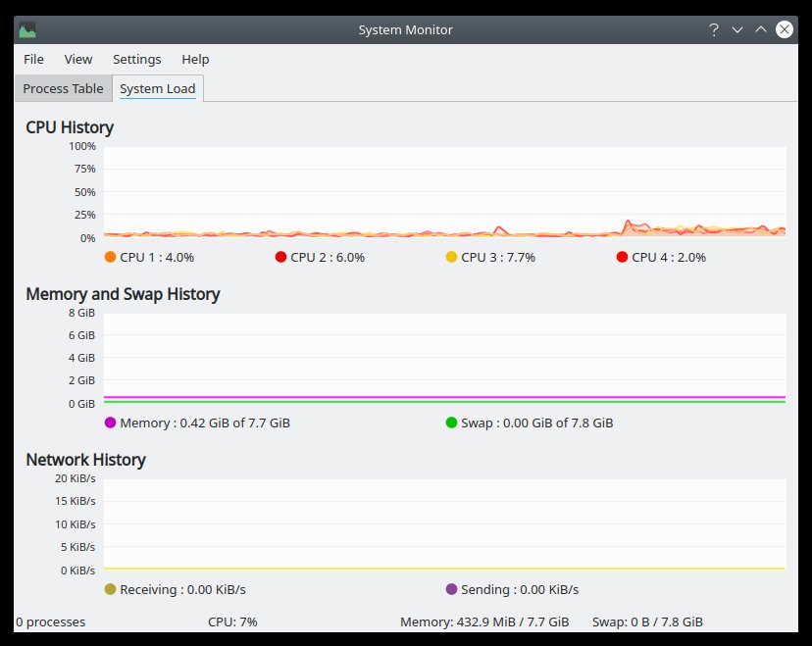Click the yellow CPU 3 legend dot
Image resolution: width=812 pixels, height=646 pixels.
[451, 257]
